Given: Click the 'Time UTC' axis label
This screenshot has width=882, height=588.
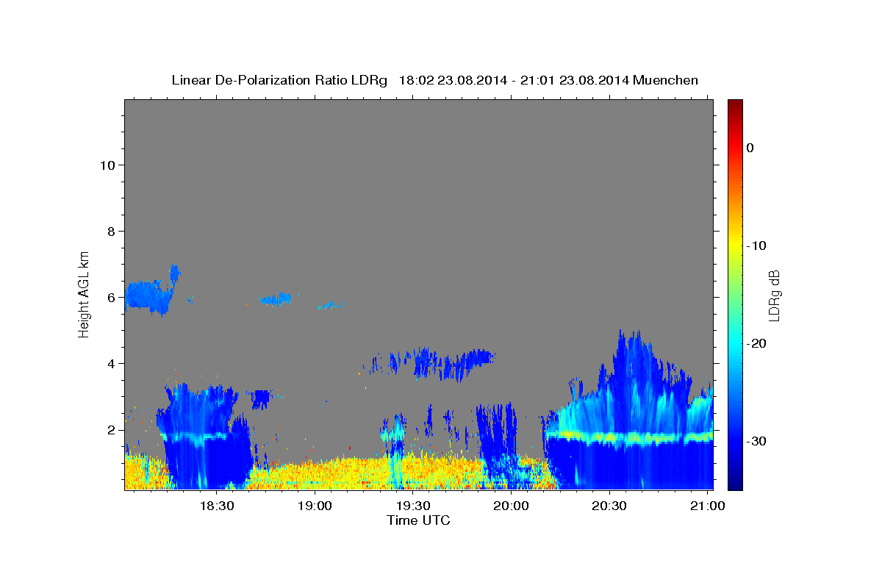Looking at the screenshot, I should pos(418,520).
